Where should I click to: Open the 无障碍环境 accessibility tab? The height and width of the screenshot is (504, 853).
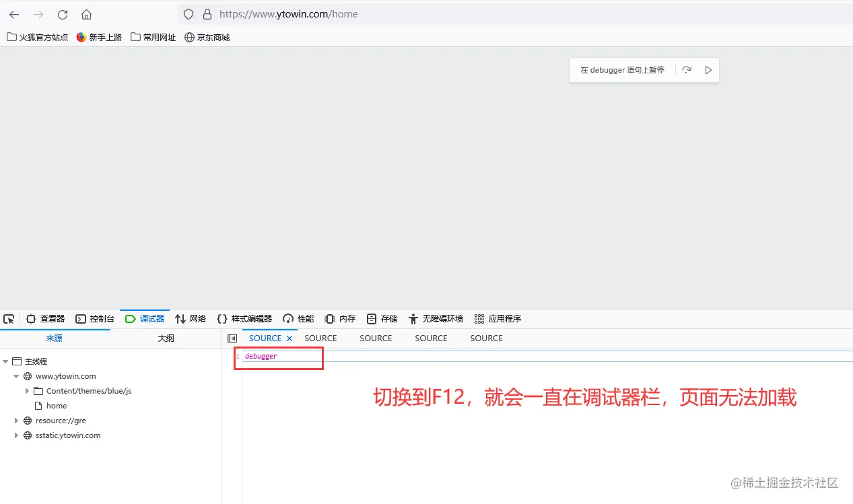436,319
